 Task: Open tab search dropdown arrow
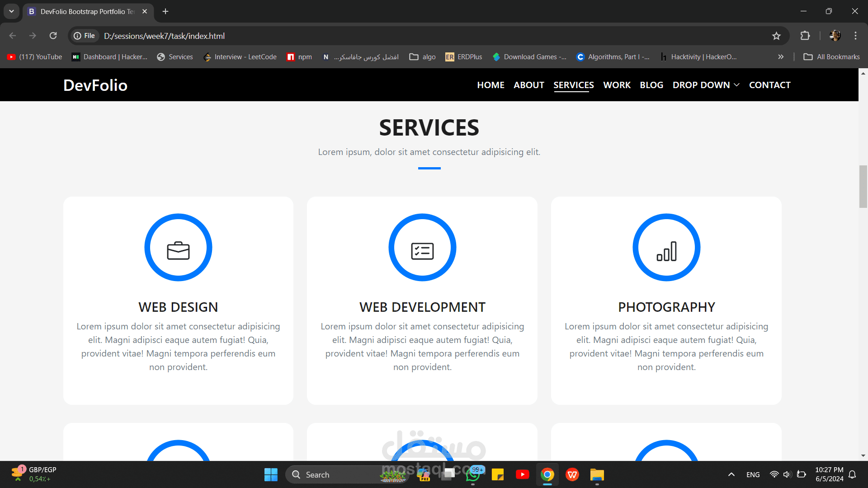coord(11,11)
